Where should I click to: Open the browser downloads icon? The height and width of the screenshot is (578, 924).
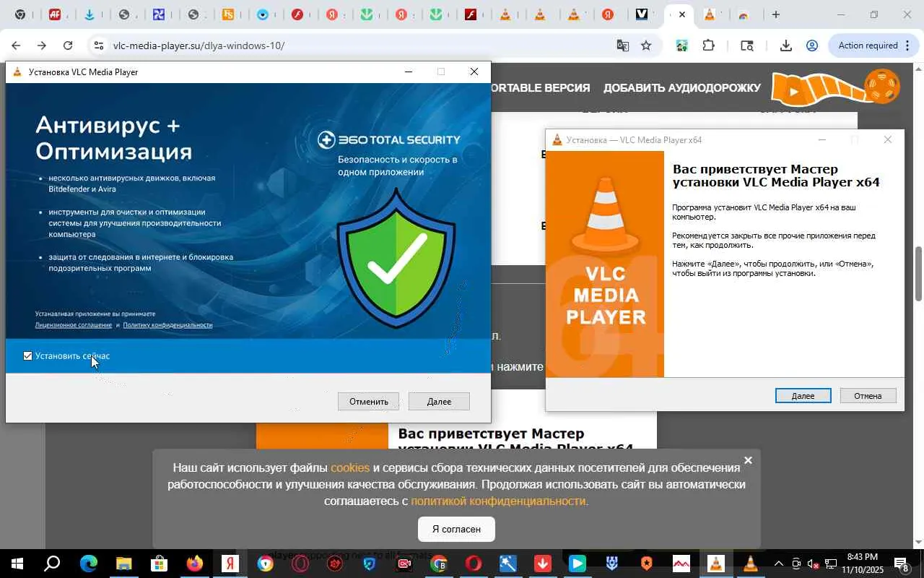(786, 46)
